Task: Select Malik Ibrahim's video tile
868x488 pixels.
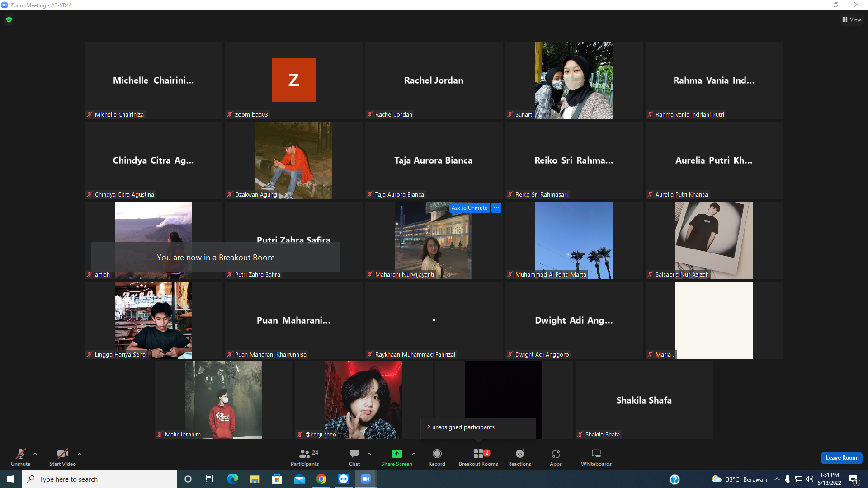Action: (x=224, y=400)
